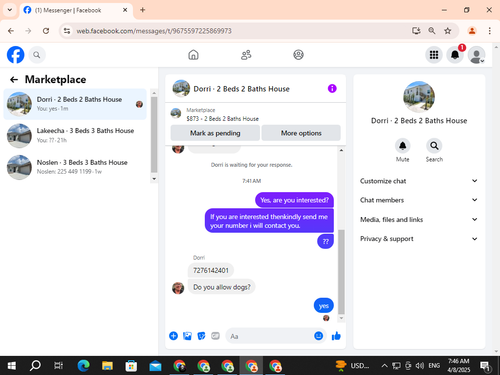Click the 'Yes, are you interested?' message bubble
Image resolution: width=500 pixels, height=375 pixels.
(294, 200)
